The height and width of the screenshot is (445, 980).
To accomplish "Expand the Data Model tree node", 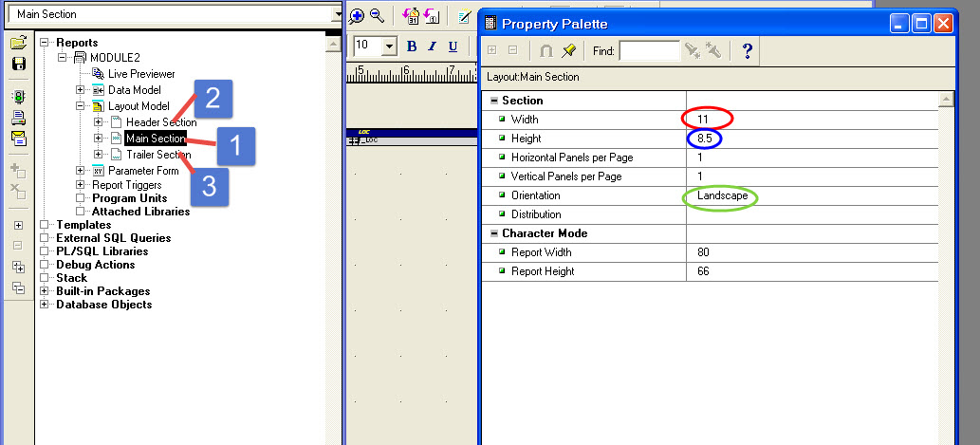I will click(82, 90).
